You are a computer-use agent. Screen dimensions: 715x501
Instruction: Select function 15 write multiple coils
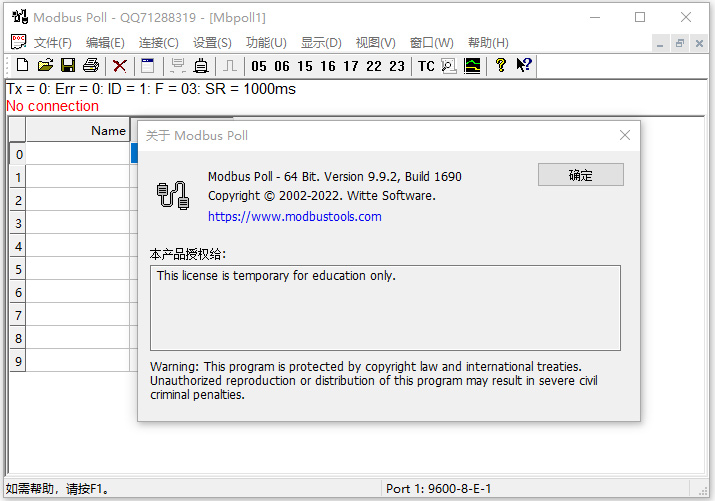click(x=305, y=66)
